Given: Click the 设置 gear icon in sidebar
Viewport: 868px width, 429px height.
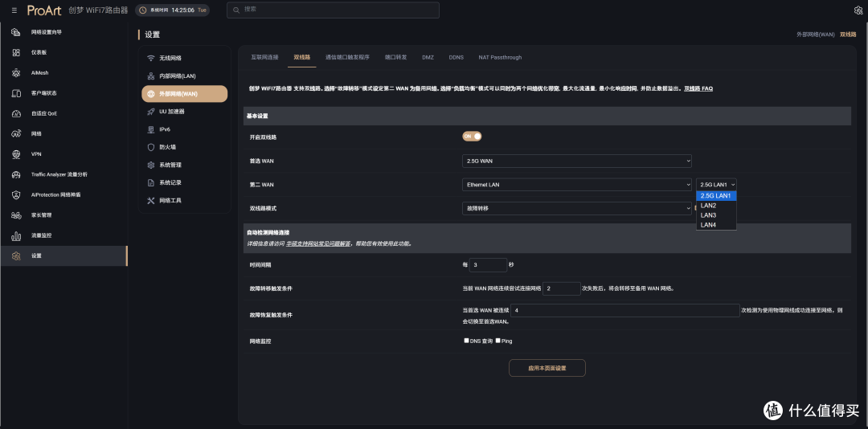Looking at the screenshot, I should (x=17, y=255).
